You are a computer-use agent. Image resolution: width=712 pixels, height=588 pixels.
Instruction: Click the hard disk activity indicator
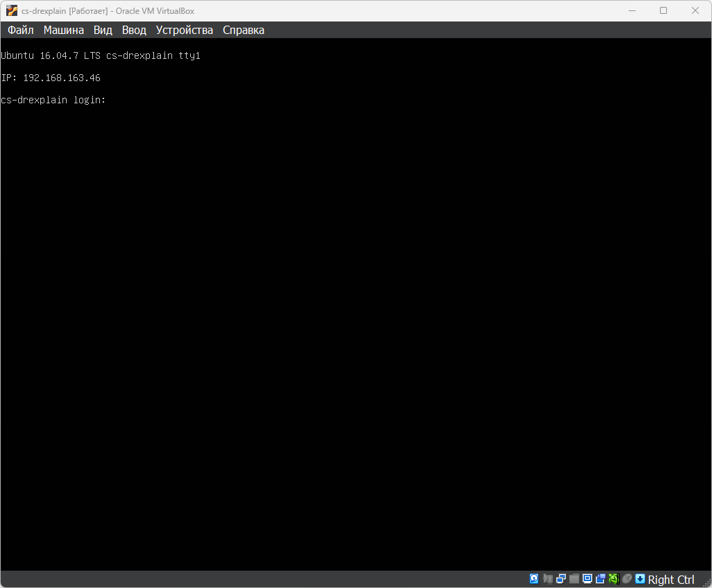point(534,579)
